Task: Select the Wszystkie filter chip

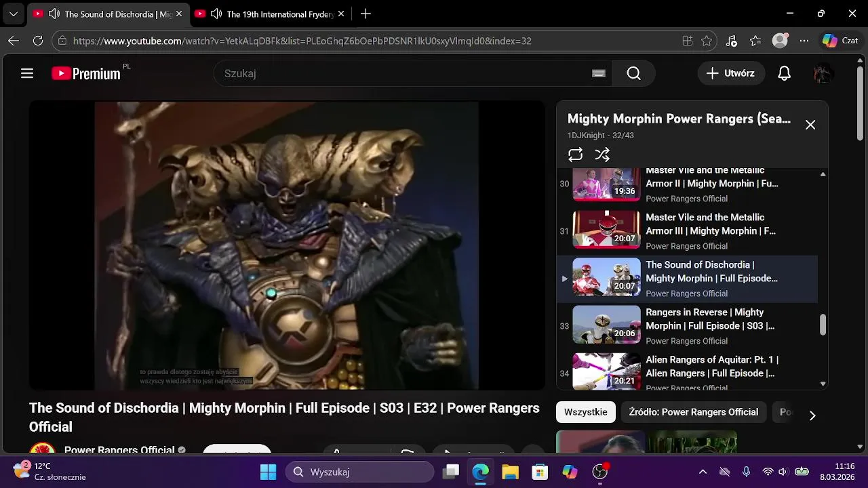Action: pyautogui.click(x=586, y=412)
